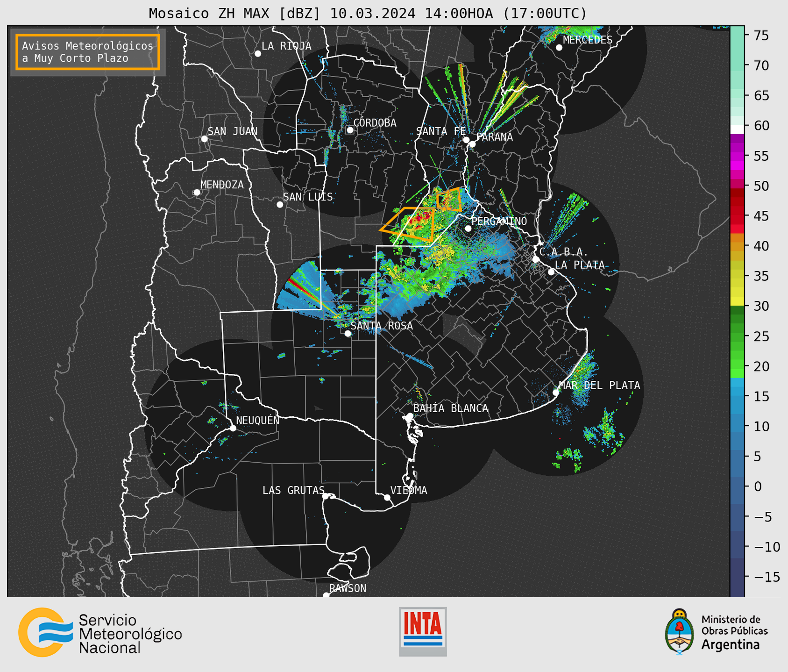Click the 'MAR DEL PLATA' text label
This screenshot has width=788, height=672.
pyautogui.click(x=599, y=386)
